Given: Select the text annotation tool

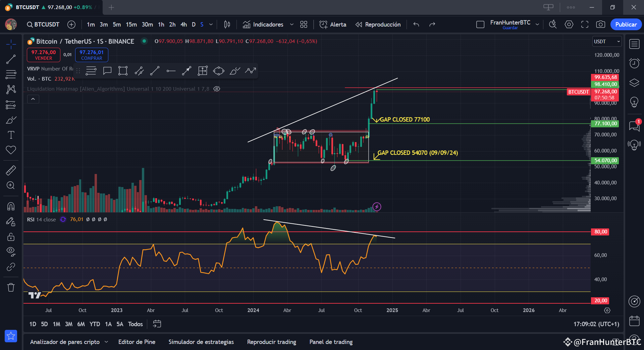Looking at the screenshot, I should pyautogui.click(x=11, y=135).
